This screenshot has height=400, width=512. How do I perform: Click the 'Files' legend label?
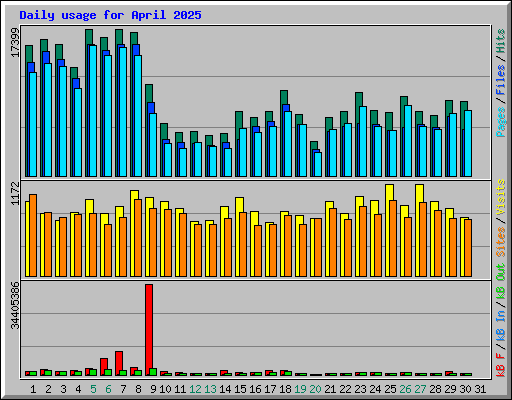coord(501,80)
